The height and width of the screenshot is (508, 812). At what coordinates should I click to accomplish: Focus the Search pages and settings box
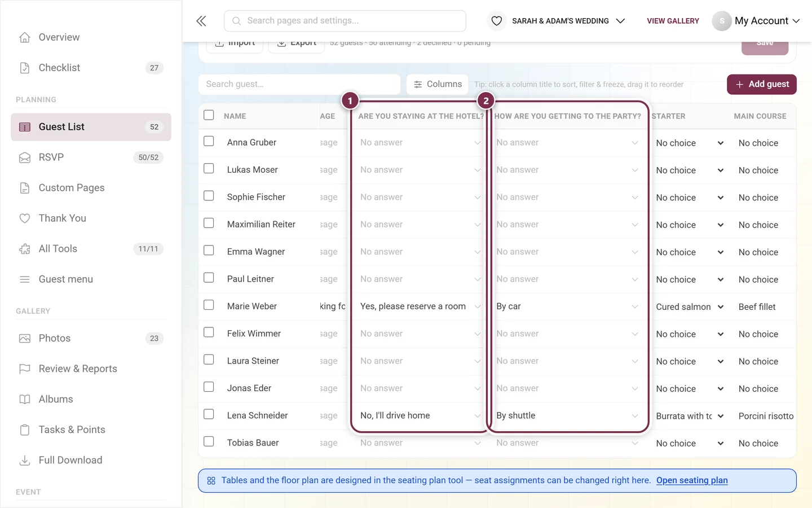pyautogui.click(x=345, y=21)
